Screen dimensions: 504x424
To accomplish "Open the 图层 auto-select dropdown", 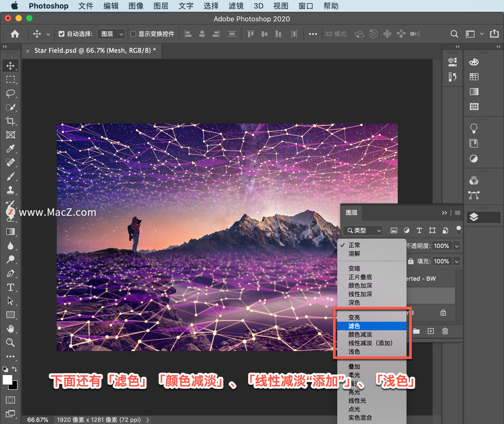I will click(111, 34).
